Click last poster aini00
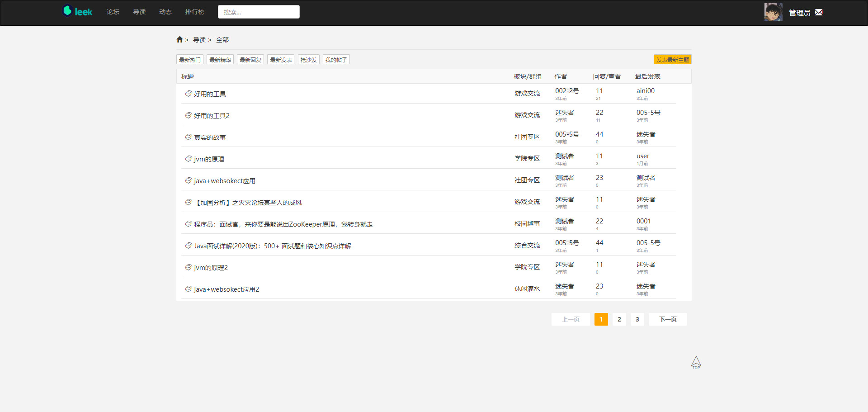The height and width of the screenshot is (412, 868). [646, 91]
